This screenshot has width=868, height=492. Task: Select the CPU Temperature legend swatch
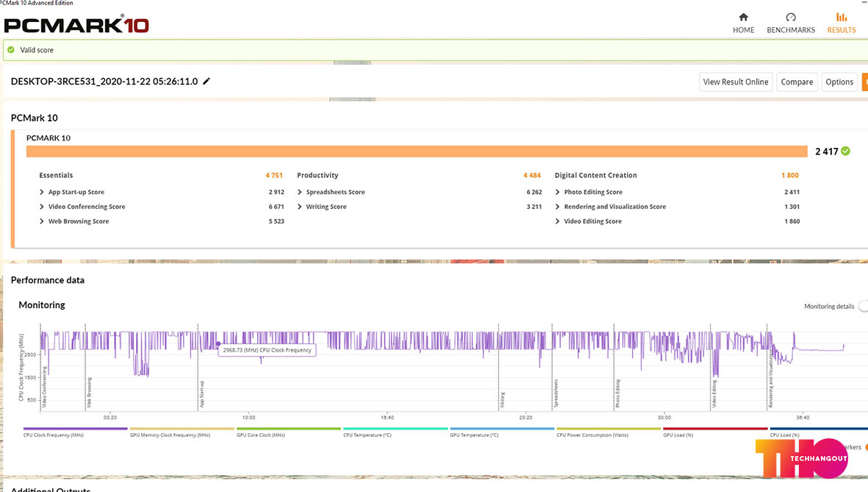(x=395, y=428)
